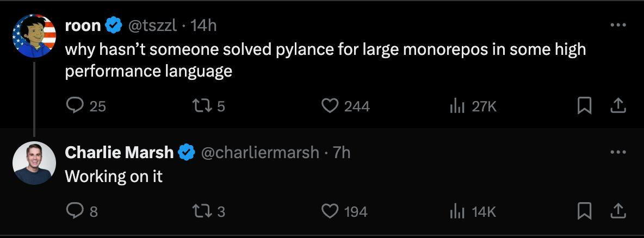Image resolution: width=644 pixels, height=238 pixels.
Task: Open roon's profile avatar
Action: tap(34, 36)
